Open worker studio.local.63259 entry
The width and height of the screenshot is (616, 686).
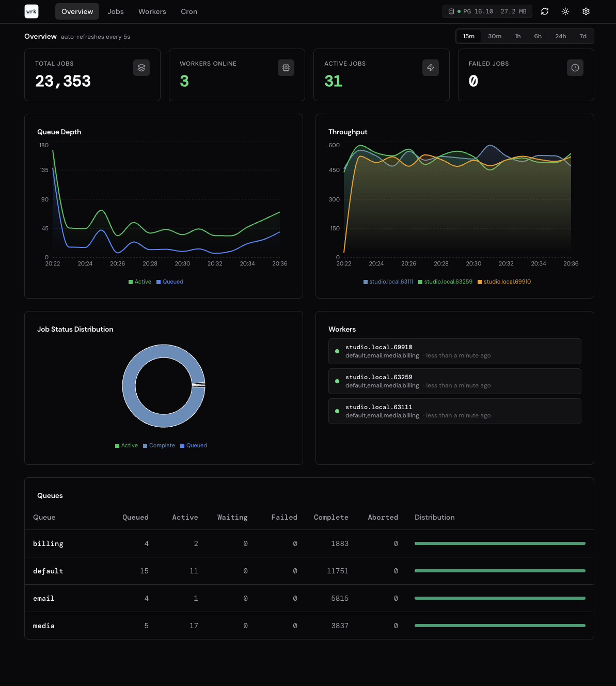tap(454, 381)
